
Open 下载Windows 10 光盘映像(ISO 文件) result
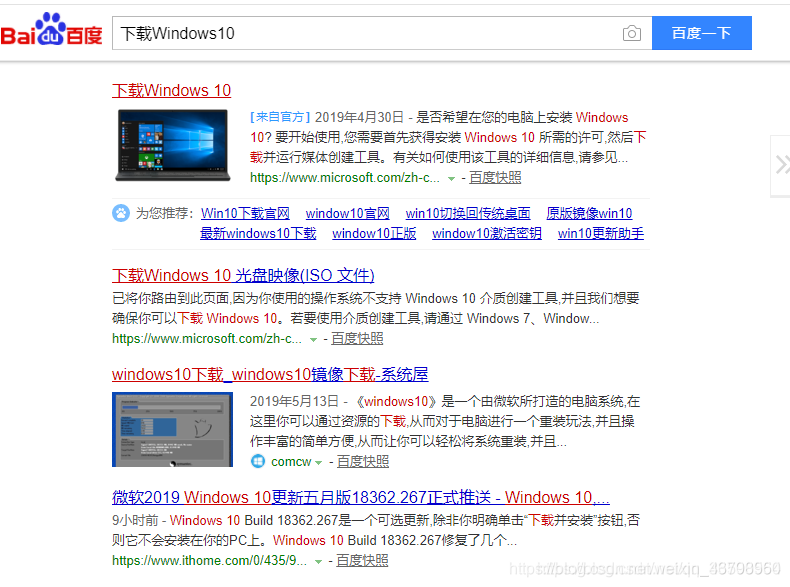[x=243, y=276]
